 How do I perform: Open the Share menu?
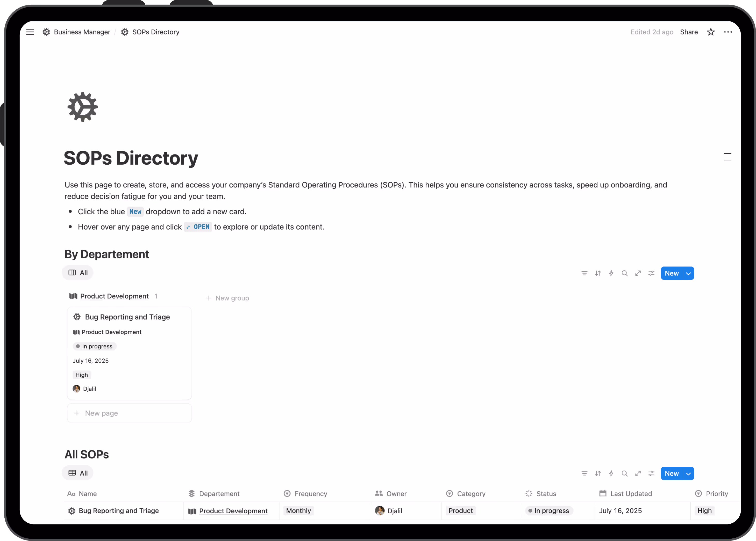689,32
